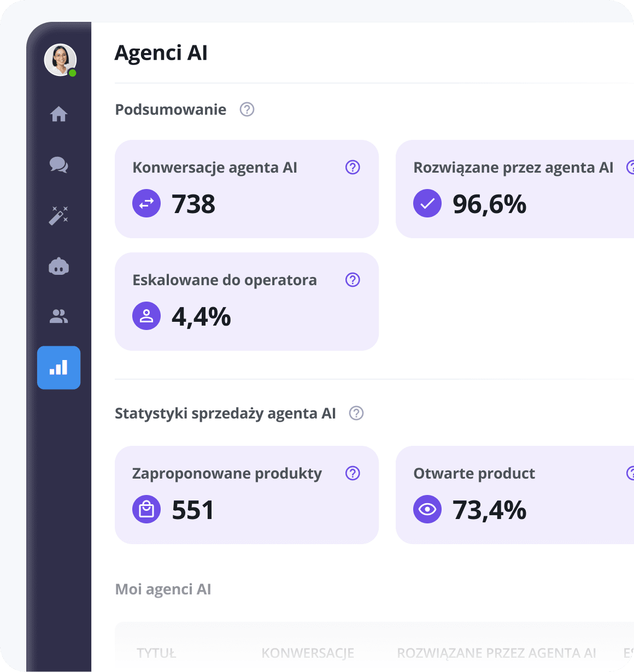Open the AI Agents robot icon
This screenshot has height=672, width=634.
click(x=58, y=266)
